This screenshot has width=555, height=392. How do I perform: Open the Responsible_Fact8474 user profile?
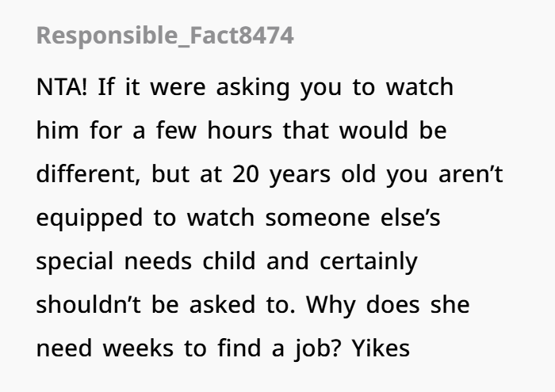165,36
